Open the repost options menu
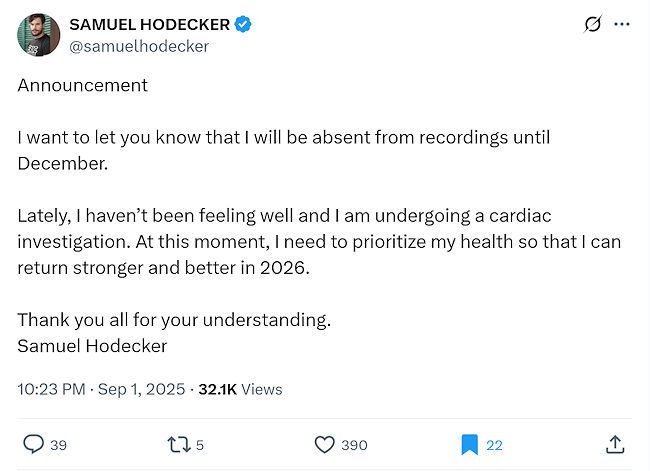 coord(179,444)
